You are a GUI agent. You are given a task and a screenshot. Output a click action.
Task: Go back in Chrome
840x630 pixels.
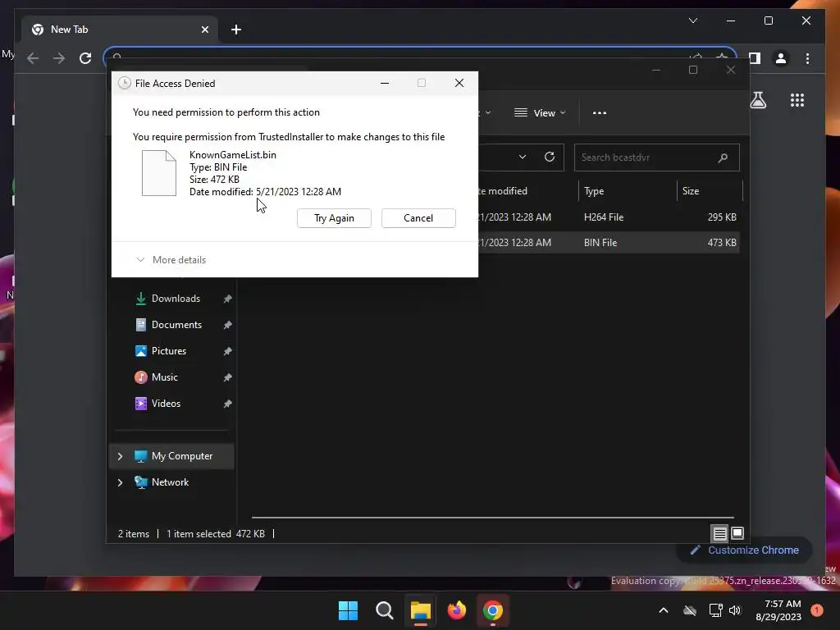pos(33,58)
